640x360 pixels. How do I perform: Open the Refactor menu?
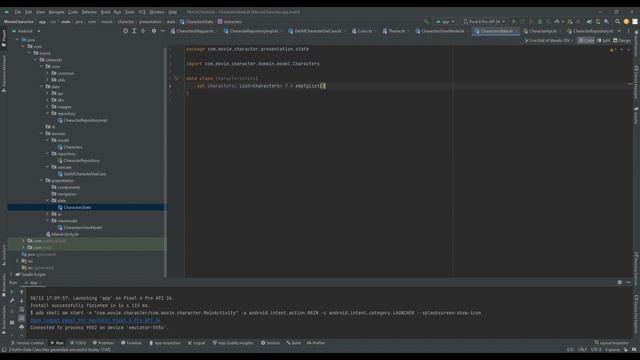pyautogui.click(x=89, y=12)
